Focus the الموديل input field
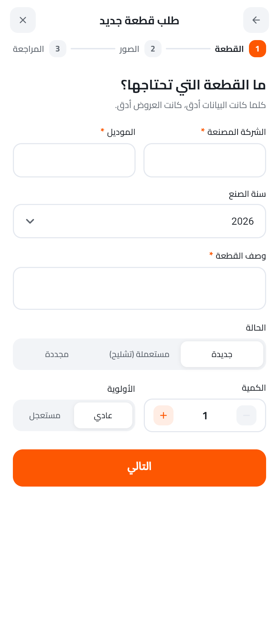This screenshot has height=644, width=279. point(74,160)
